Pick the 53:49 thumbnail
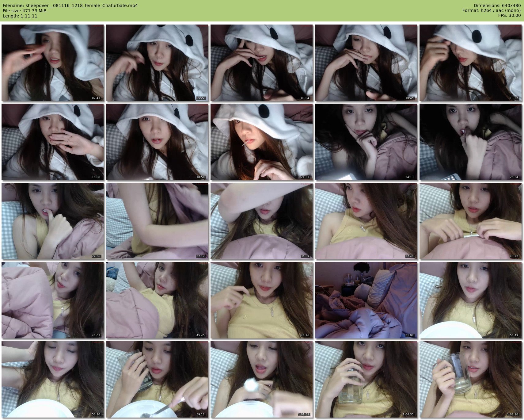The width and height of the screenshot is (524, 420). [470, 300]
